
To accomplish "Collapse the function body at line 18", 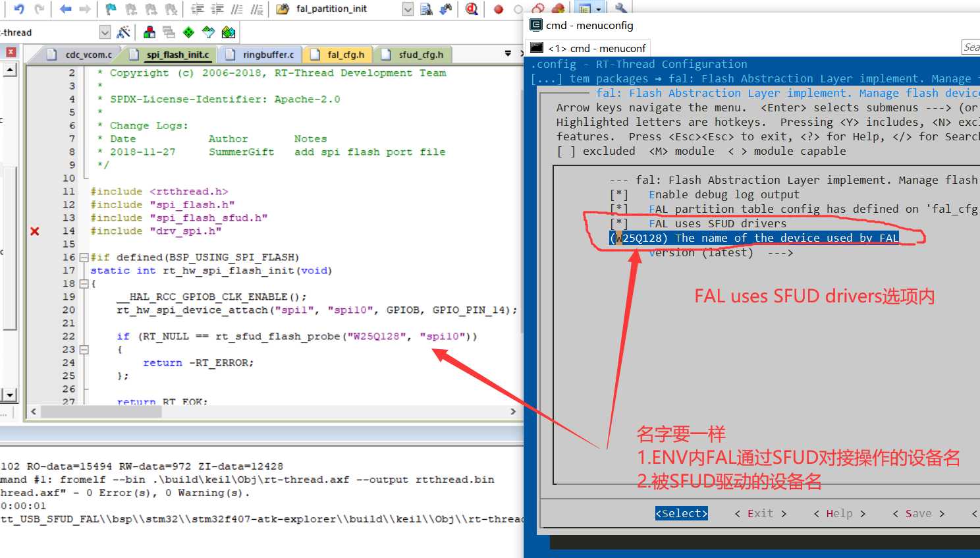I will (84, 284).
